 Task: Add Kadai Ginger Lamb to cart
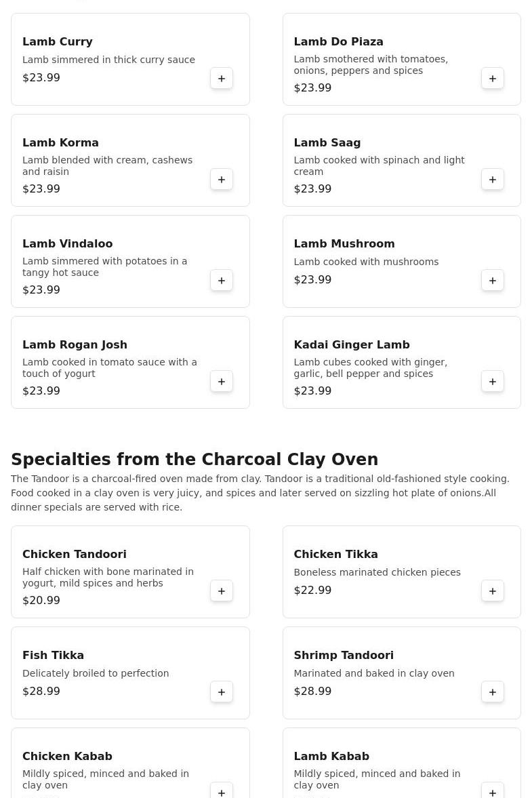493,382
